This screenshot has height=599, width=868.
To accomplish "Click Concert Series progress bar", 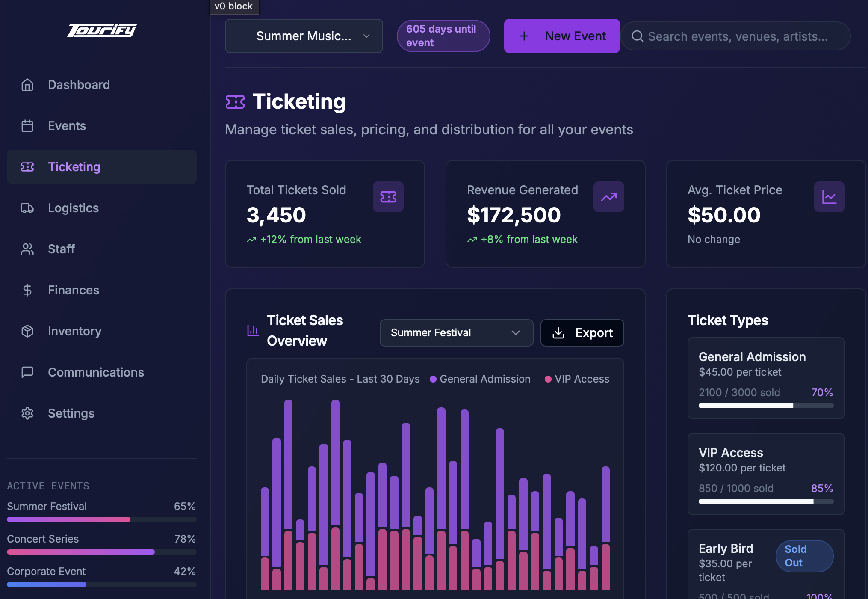I will click(102, 552).
